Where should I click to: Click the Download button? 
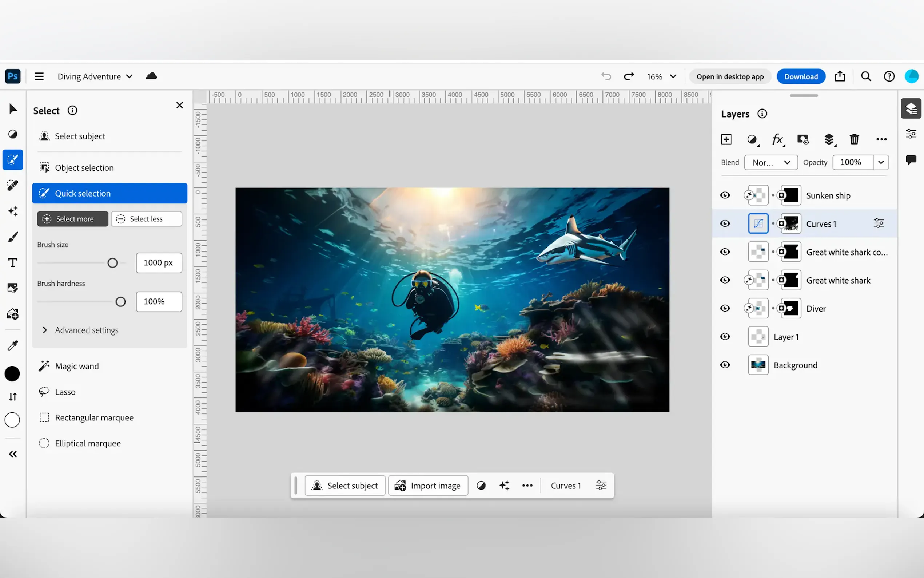click(801, 76)
